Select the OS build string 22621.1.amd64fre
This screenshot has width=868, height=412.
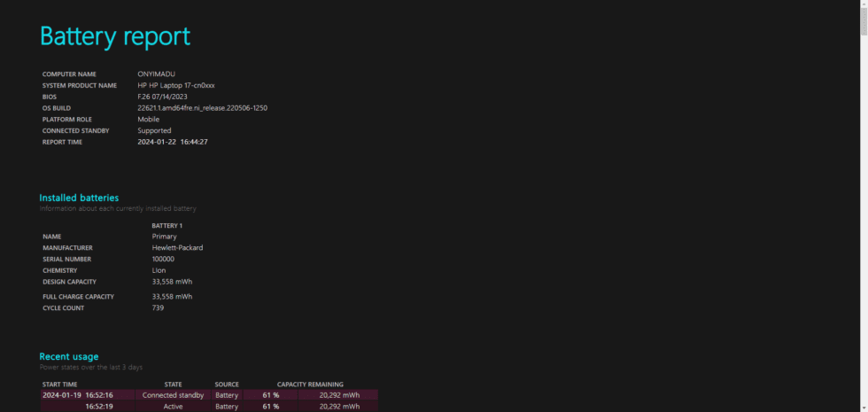click(203, 108)
